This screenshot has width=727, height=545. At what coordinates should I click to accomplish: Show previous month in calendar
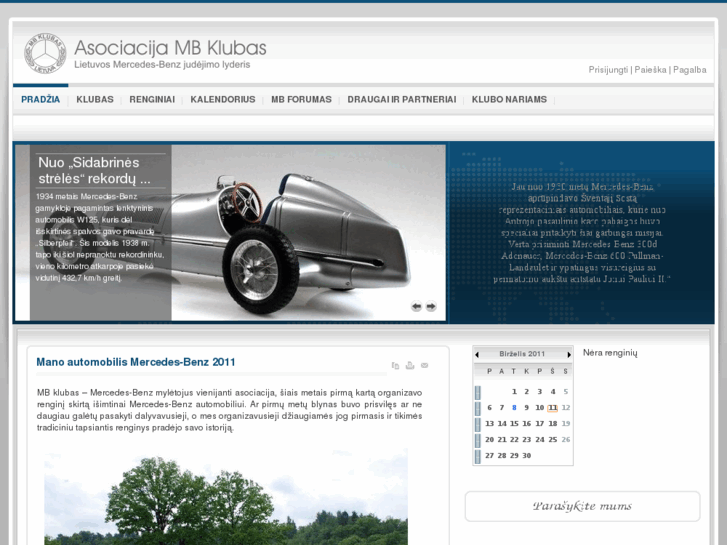(x=477, y=354)
